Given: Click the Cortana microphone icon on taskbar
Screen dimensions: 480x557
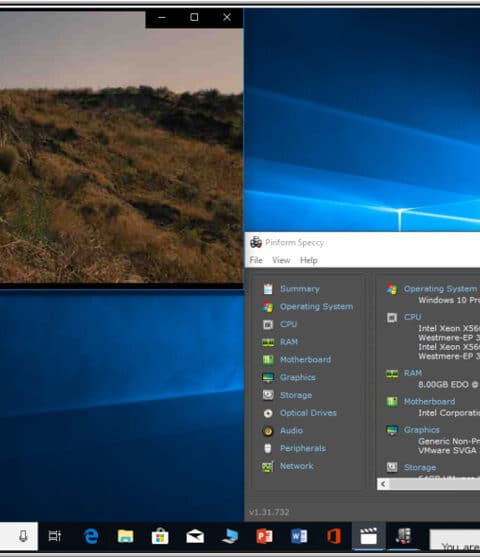Looking at the screenshot, I should (23, 536).
